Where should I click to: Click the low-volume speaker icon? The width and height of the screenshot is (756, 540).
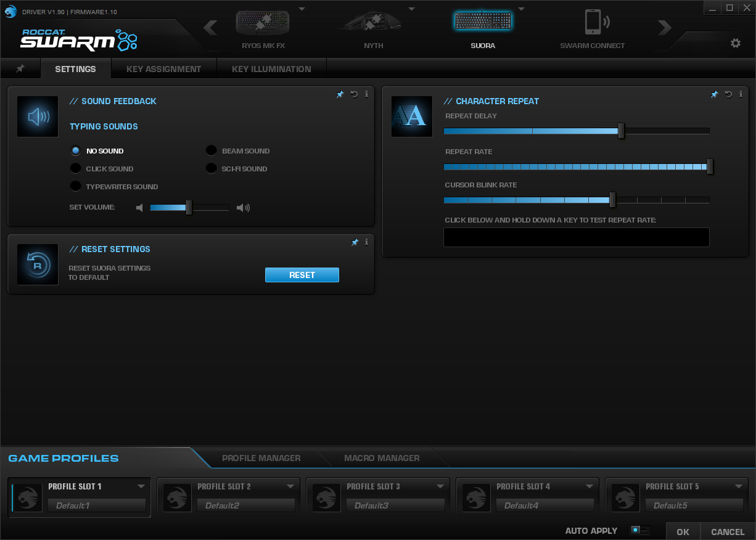point(139,208)
